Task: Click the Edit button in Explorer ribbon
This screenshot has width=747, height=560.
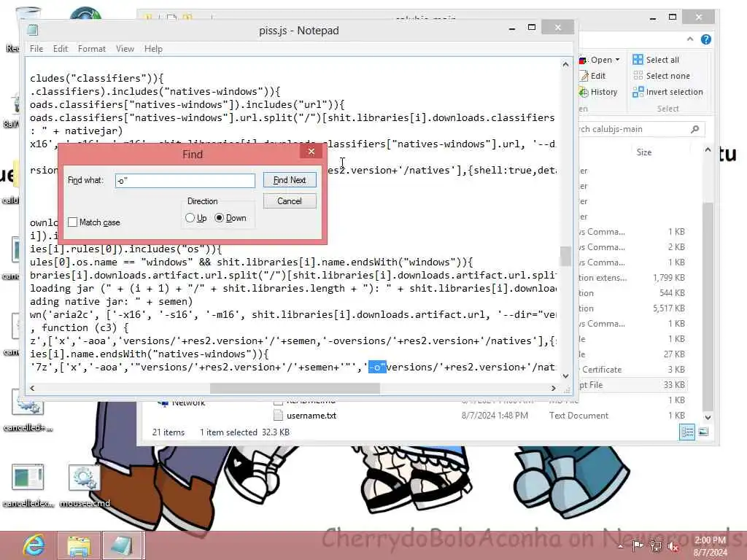Action: [592, 76]
